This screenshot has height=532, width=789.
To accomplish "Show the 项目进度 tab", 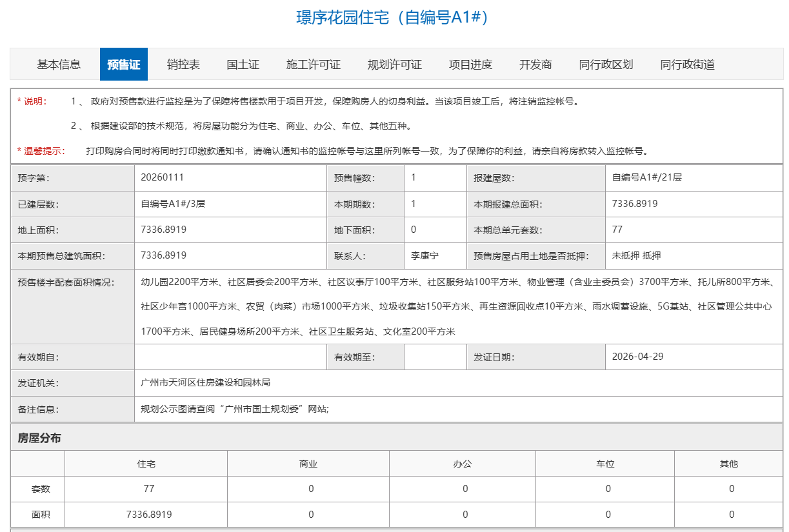I will [470, 64].
